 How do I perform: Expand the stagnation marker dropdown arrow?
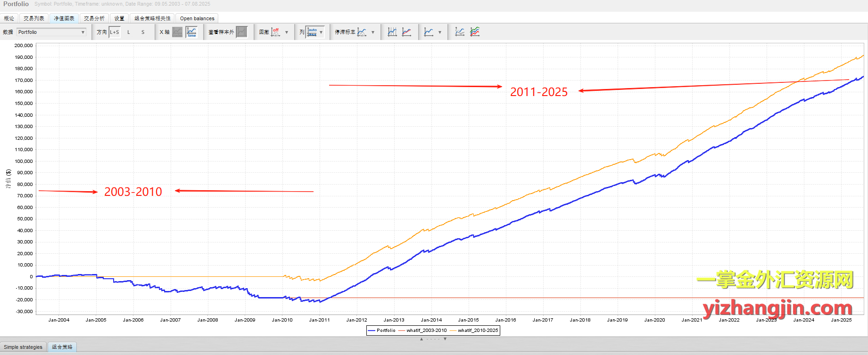pos(373,32)
